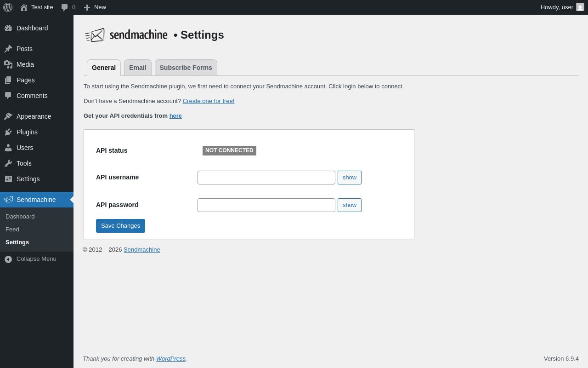
Task: Reveal the API password value
Action: click(x=350, y=205)
